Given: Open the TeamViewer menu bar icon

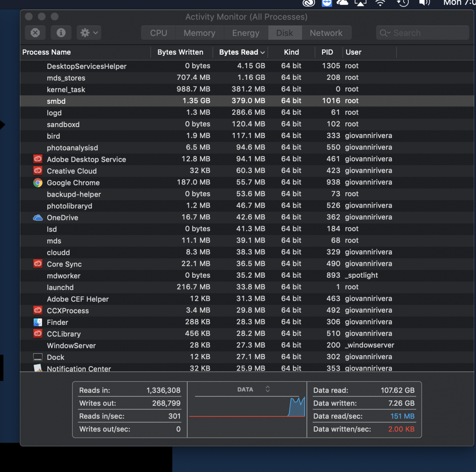Looking at the screenshot, I should coord(327,3).
